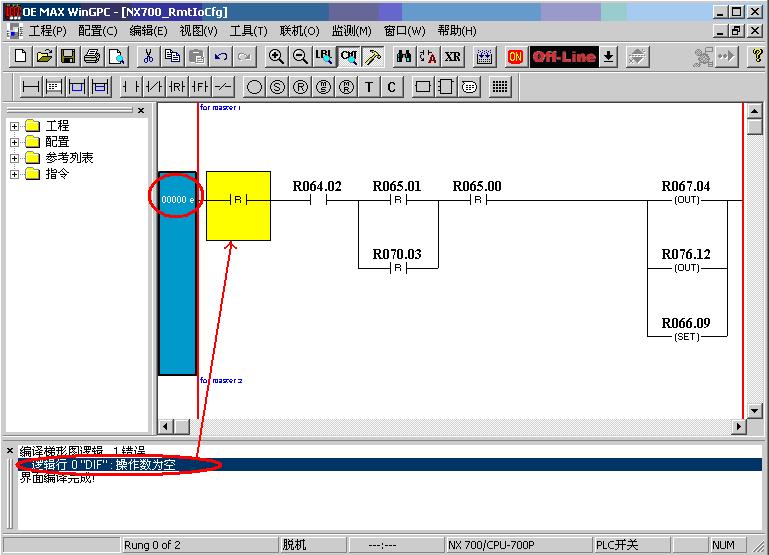
Task: Click the Paste clipboard icon
Action: coord(196,56)
